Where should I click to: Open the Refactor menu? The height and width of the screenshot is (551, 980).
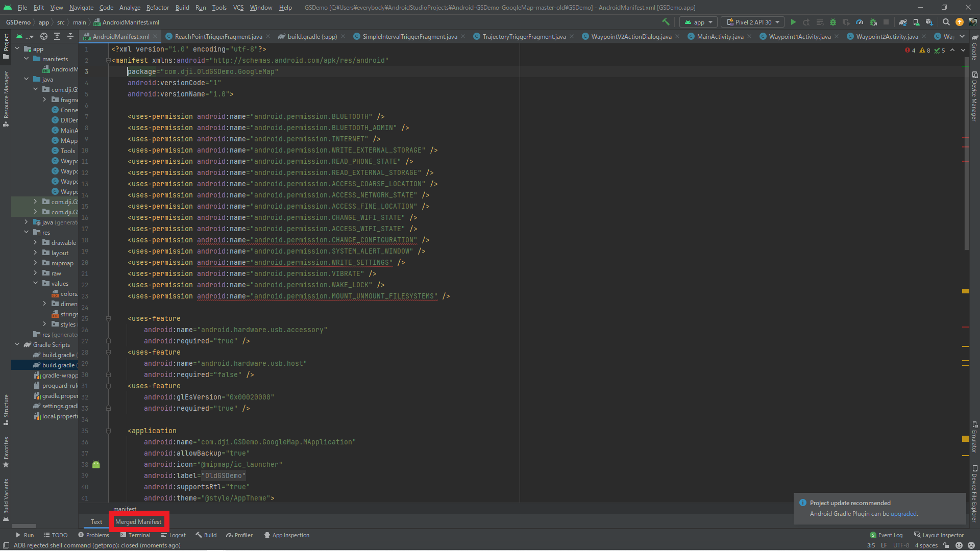click(x=157, y=7)
